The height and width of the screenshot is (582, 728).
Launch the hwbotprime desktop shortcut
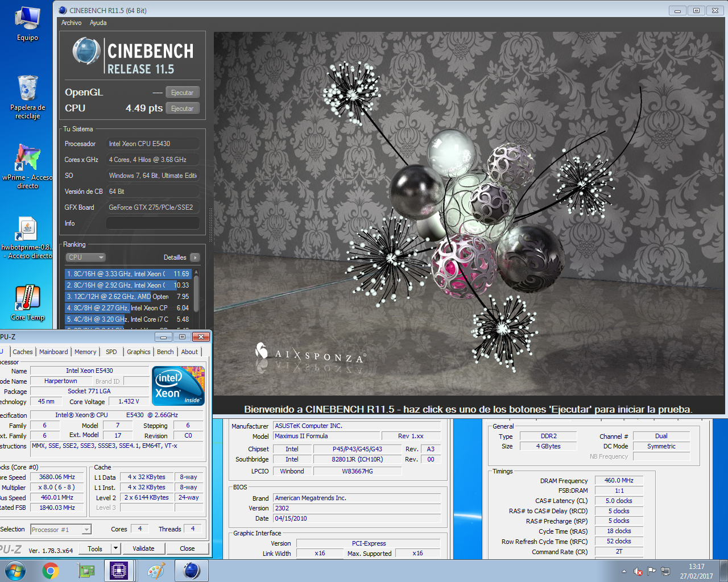pos(27,238)
